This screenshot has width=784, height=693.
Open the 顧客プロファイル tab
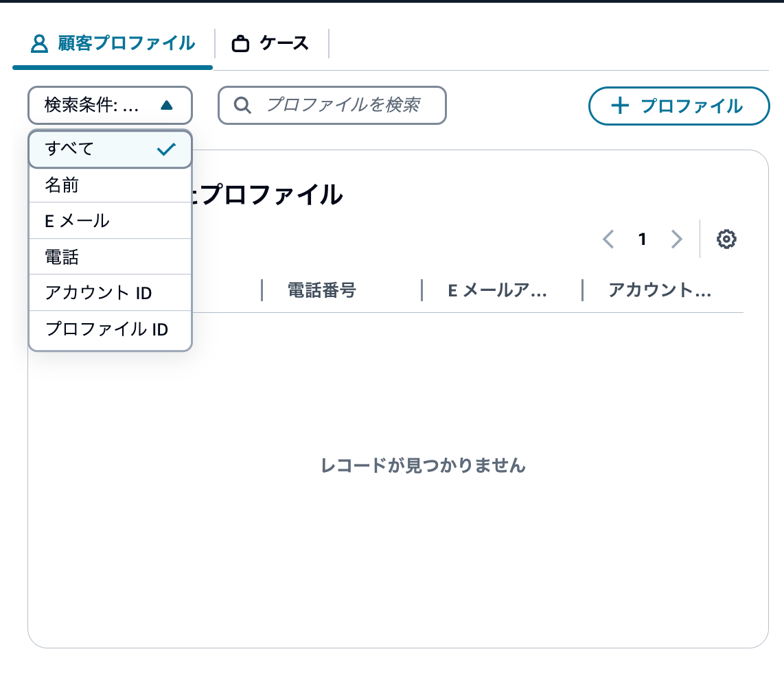[x=113, y=44]
